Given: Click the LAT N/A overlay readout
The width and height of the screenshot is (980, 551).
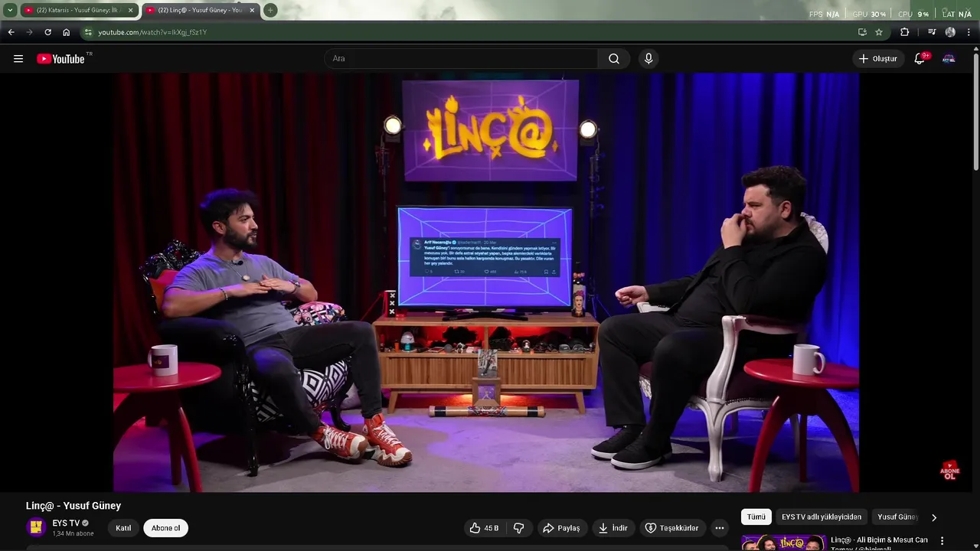Looking at the screenshot, I should pos(957,14).
